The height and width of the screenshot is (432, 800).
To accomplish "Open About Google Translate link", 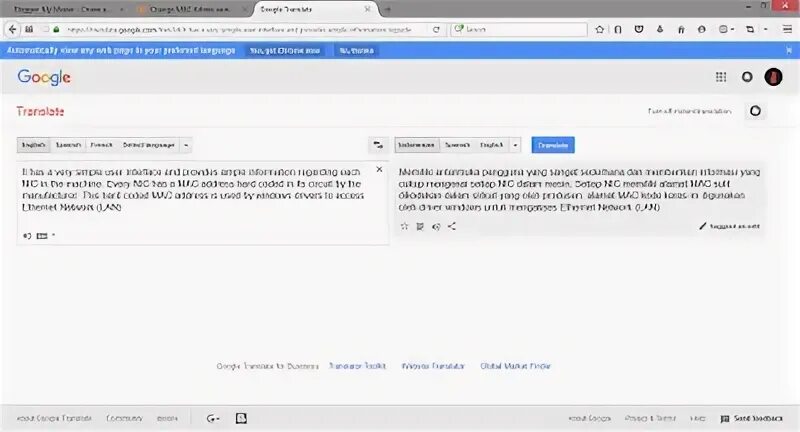I will (x=54, y=418).
